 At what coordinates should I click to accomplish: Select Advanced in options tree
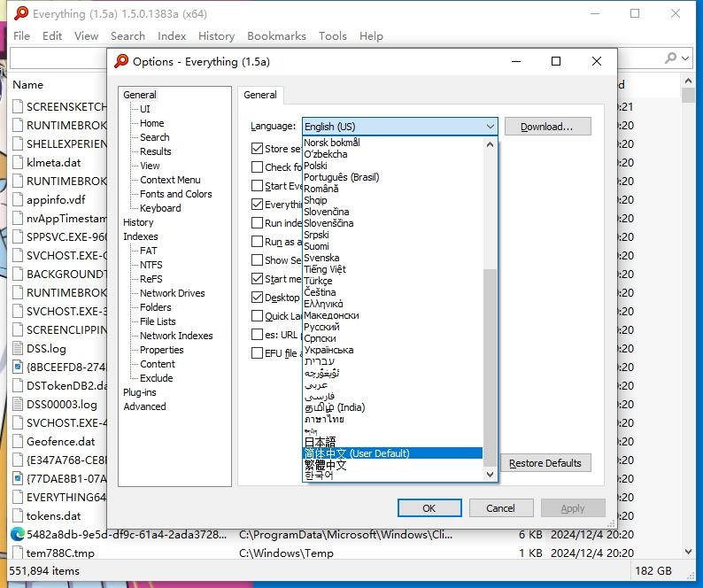tap(144, 406)
